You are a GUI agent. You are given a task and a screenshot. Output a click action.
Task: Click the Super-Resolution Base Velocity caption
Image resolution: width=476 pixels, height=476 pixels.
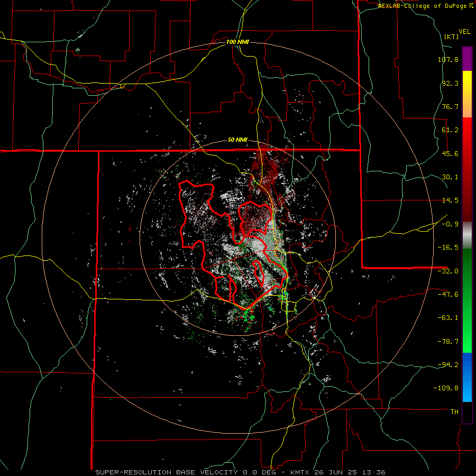(x=241, y=472)
